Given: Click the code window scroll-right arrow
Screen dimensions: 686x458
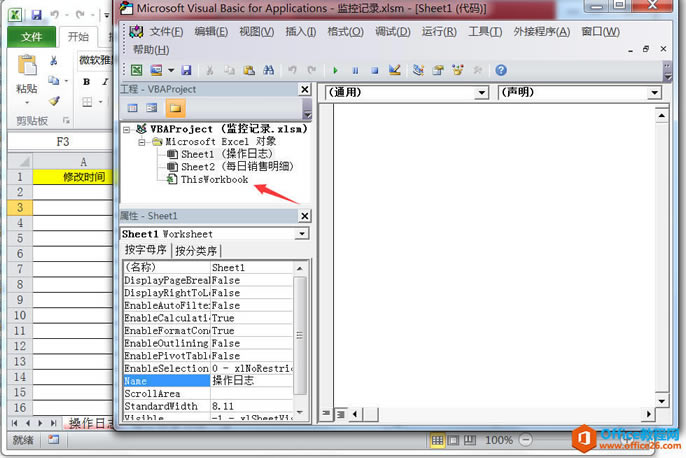Looking at the screenshot, I should (648, 413).
